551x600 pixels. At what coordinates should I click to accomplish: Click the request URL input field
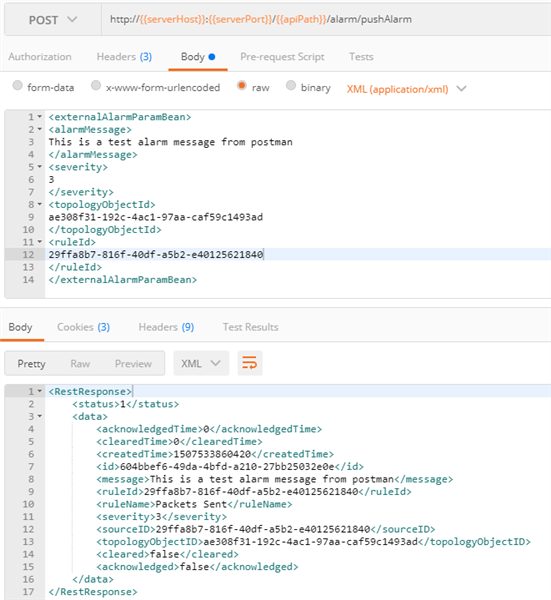click(x=326, y=20)
